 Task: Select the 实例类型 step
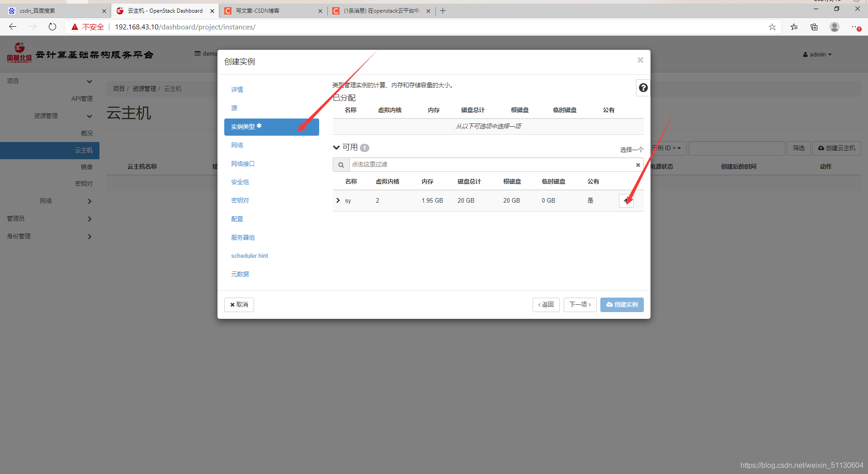272,127
